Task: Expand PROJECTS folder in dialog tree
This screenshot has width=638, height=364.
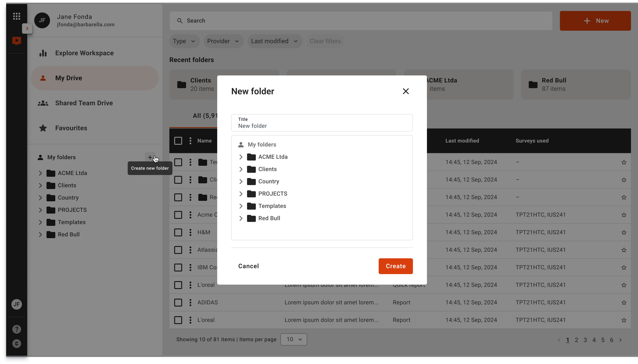Action: click(241, 194)
